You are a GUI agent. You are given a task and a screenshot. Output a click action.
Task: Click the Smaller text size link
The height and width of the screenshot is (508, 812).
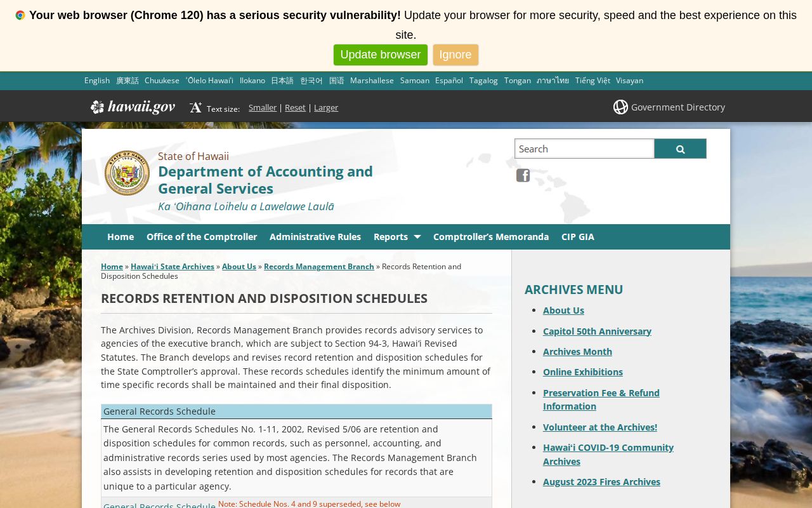[x=263, y=107]
